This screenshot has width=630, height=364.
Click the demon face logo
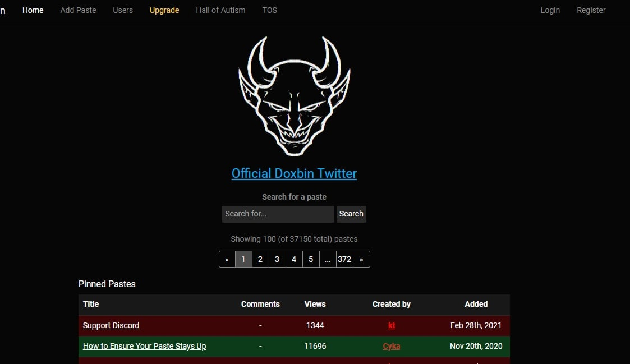click(x=294, y=96)
